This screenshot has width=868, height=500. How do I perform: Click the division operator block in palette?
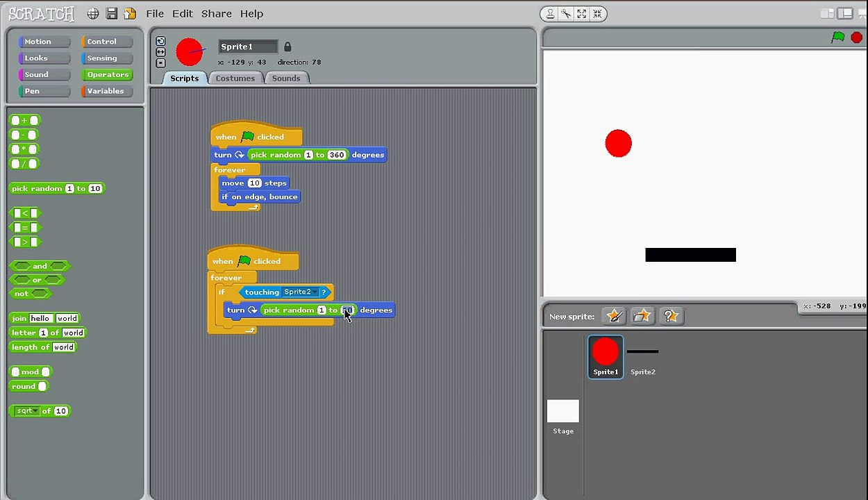[x=24, y=164]
